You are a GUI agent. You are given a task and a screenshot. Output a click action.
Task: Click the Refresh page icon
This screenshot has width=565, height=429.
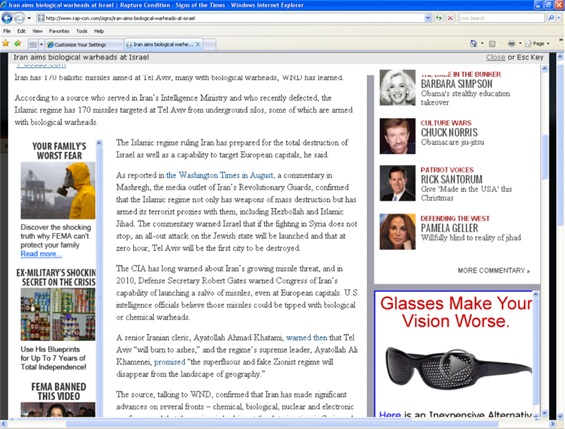coord(439,18)
